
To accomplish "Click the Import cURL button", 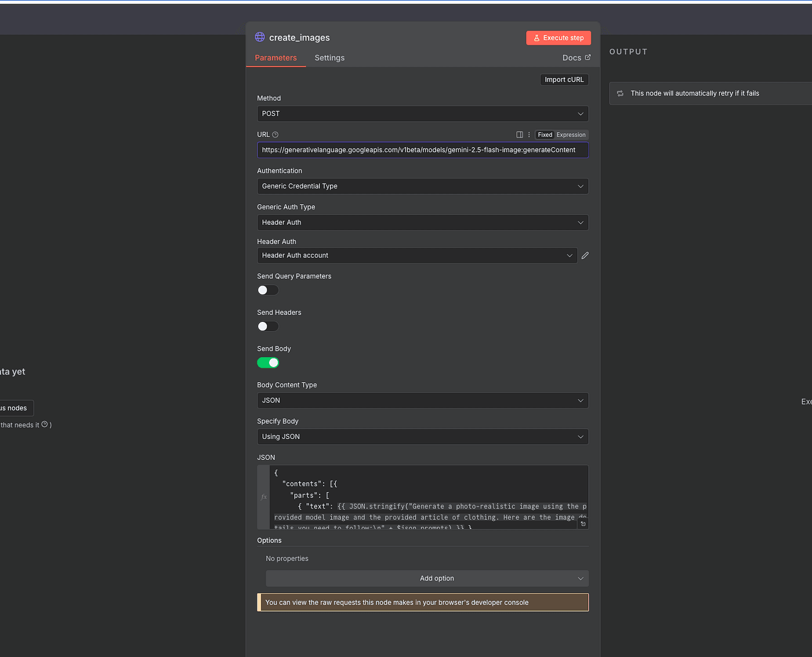I will tap(564, 79).
